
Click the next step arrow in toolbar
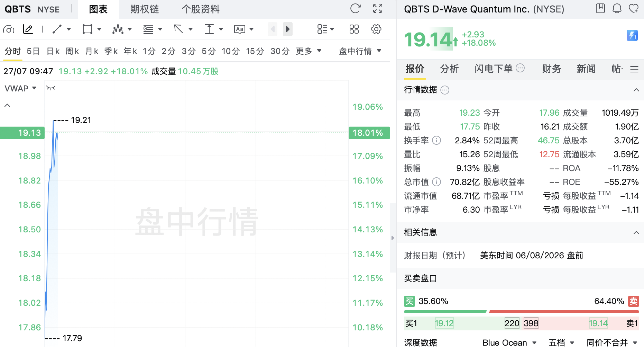point(288,29)
